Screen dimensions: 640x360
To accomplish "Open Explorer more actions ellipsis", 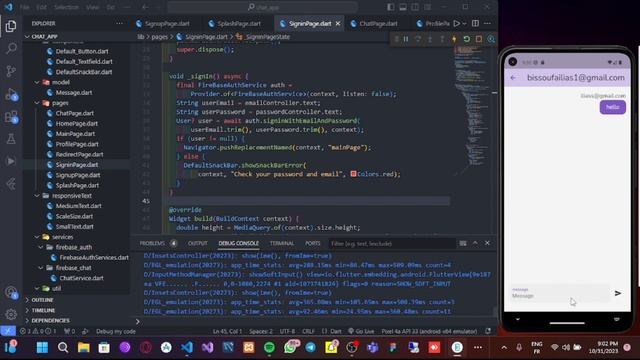I will pyautogui.click(x=119, y=24).
